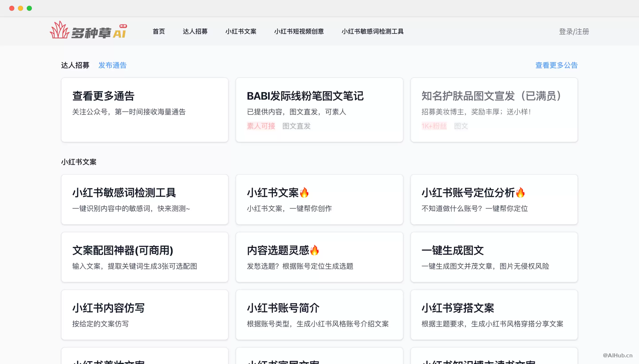Click the 达人招募 section heading
Image resolution: width=639 pixels, height=364 pixels.
coord(75,65)
